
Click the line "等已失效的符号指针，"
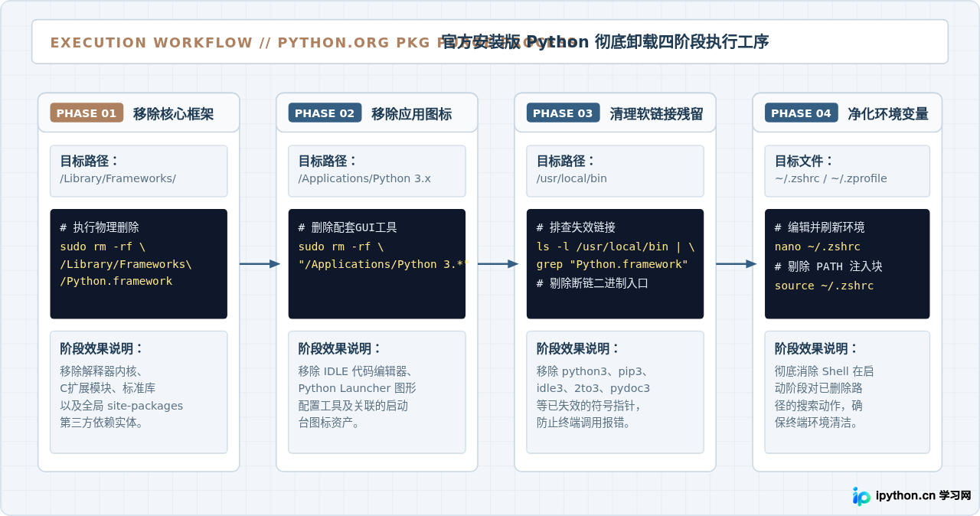click(589, 406)
